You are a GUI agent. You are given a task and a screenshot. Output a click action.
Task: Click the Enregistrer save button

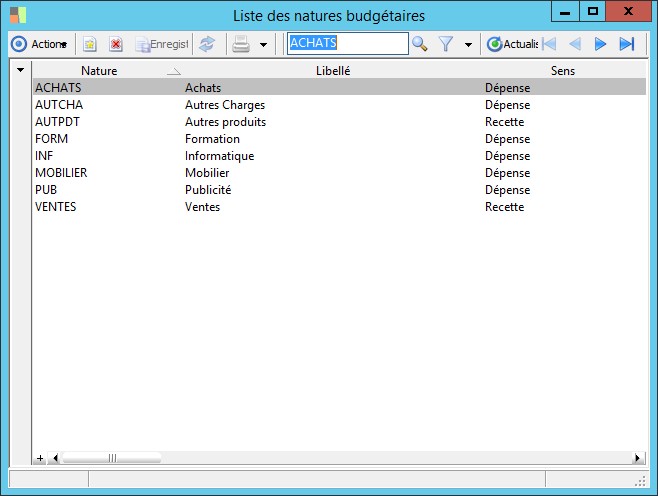click(x=162, y=44)
